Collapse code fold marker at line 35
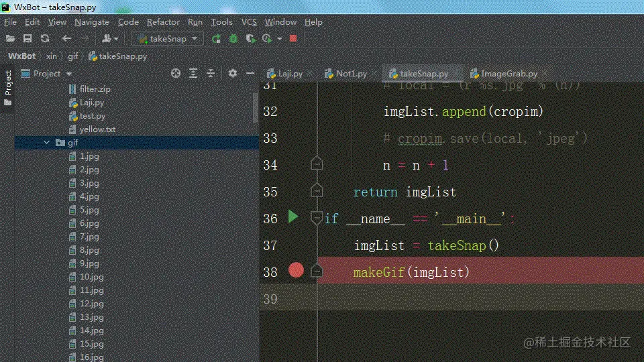Screen dimensions: 644x362 pyautogui.click(x=317, y=190)
